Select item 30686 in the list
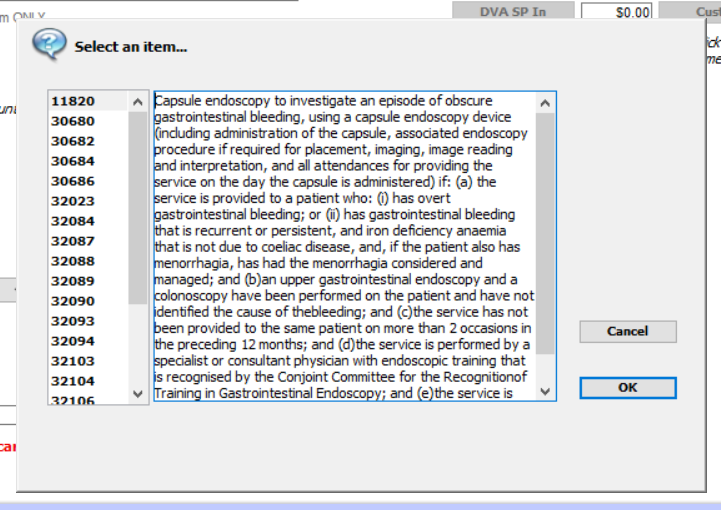This screenshot has width=721, height=510. 87,181
